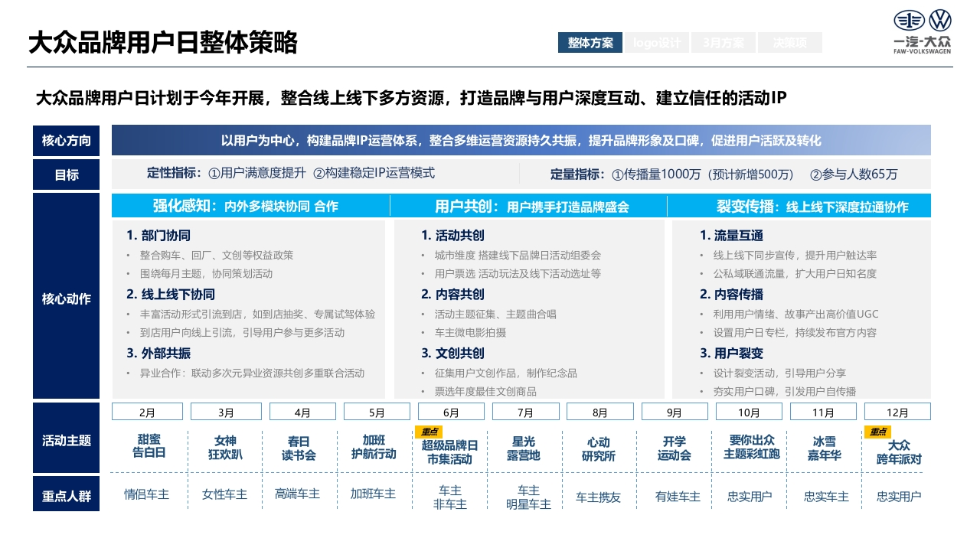Viewport: 980px width, 551px height.
Task: Click the 车主明星车主 audience cell
Action: pos(528,497)
